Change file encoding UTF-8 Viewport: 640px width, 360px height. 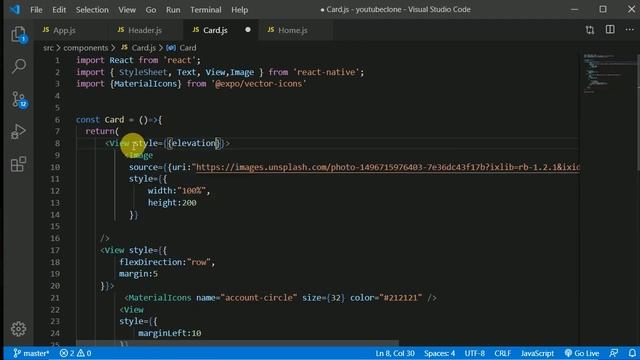[x=474, y=353]
